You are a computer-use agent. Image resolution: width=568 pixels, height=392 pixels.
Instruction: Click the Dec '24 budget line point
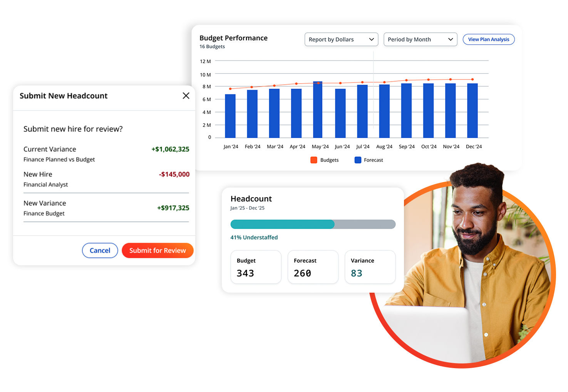click(472, 79)
